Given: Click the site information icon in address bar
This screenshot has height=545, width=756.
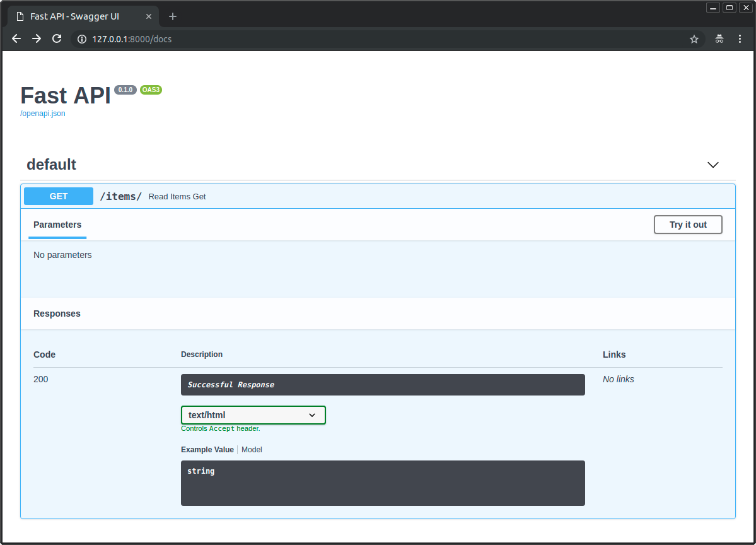Looking at the screenshot, I should pyautogui.click(x=81, y=39).
